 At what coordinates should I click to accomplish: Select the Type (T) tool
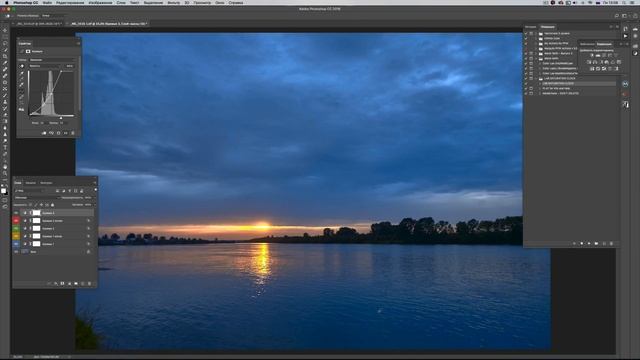[5, 147]
